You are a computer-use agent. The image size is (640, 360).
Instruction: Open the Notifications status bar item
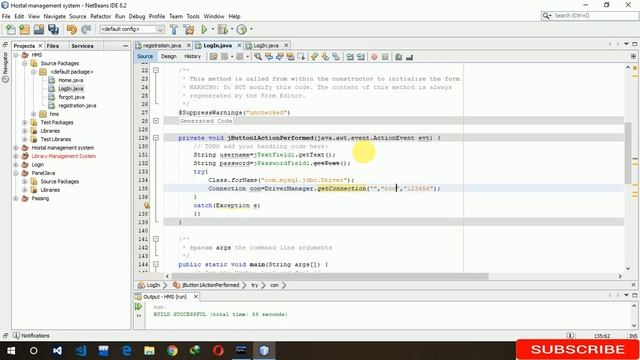click(31, 336)
